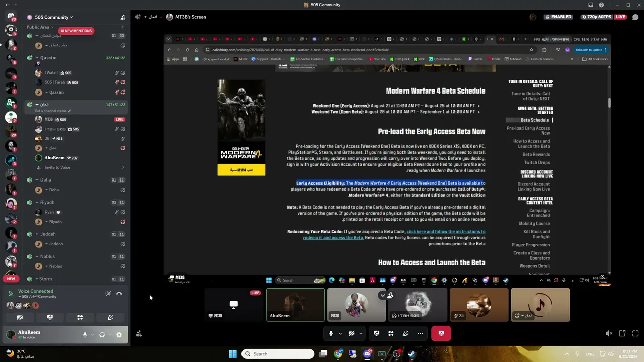Toggle microphone mute in call control bar
Screen dimensions: 644x362
[x=331, y=333]
